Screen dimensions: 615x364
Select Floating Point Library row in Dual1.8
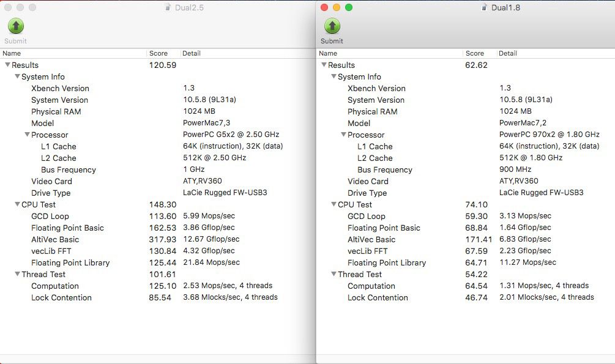pyautogui.click(x=466, y=263)
